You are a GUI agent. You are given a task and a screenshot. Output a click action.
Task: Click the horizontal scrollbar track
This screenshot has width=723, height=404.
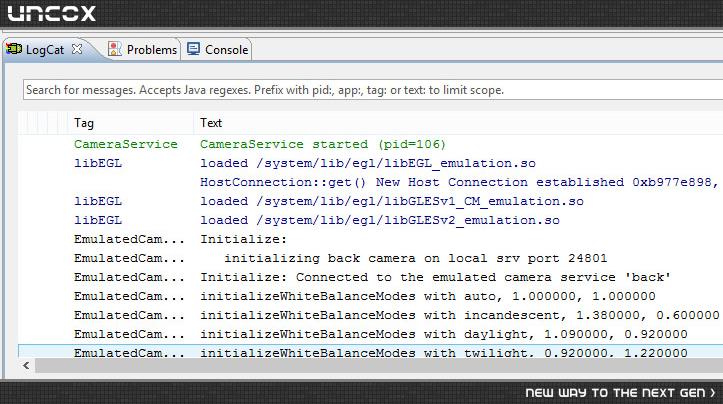[x=379, y=366]
